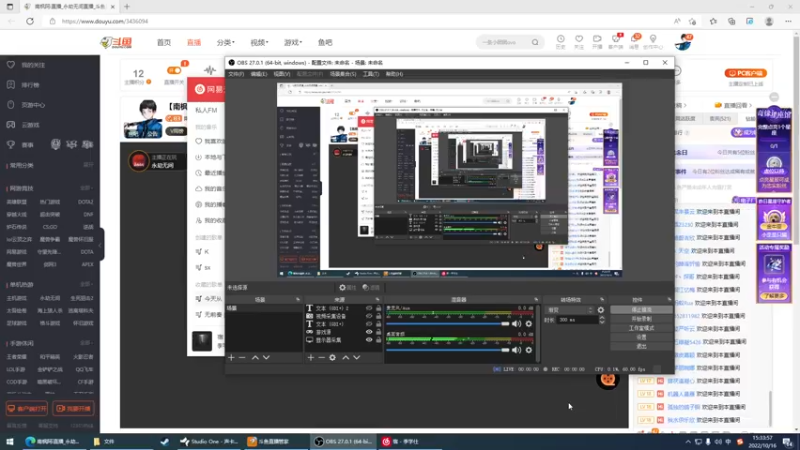Viewport: 800px width, 450px height.
Task: Open desktop audio channel gear settings
Action: pyautogui.click(x=529, y=350)
